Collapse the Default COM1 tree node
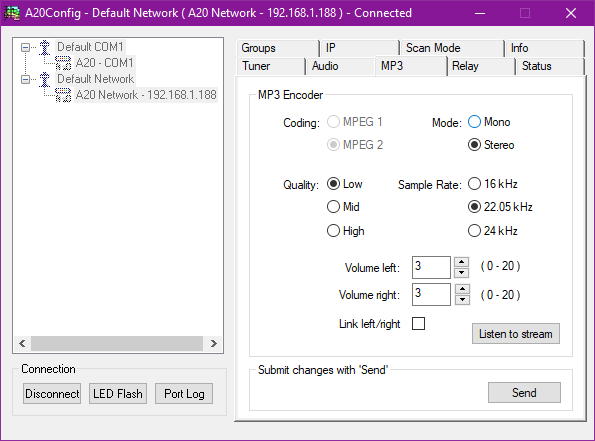This screenshot has height=441, width=595. [25, 47]
